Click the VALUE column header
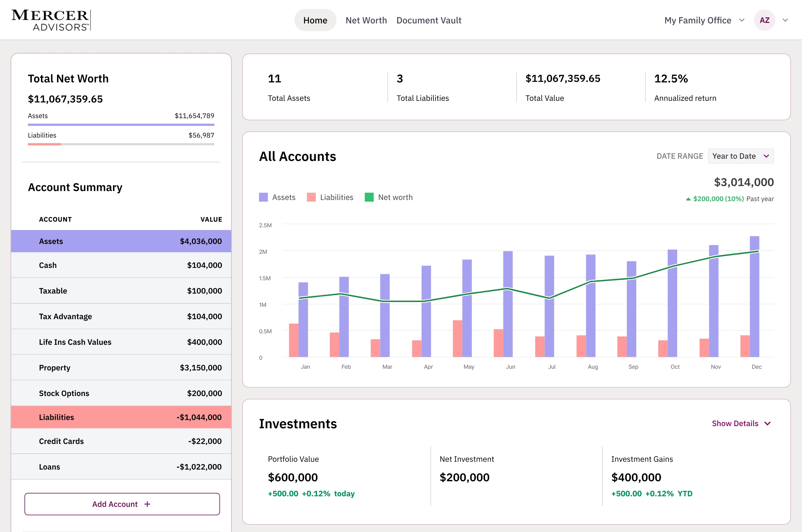This screenshot has height=532, width=802. tap(211, 219)
